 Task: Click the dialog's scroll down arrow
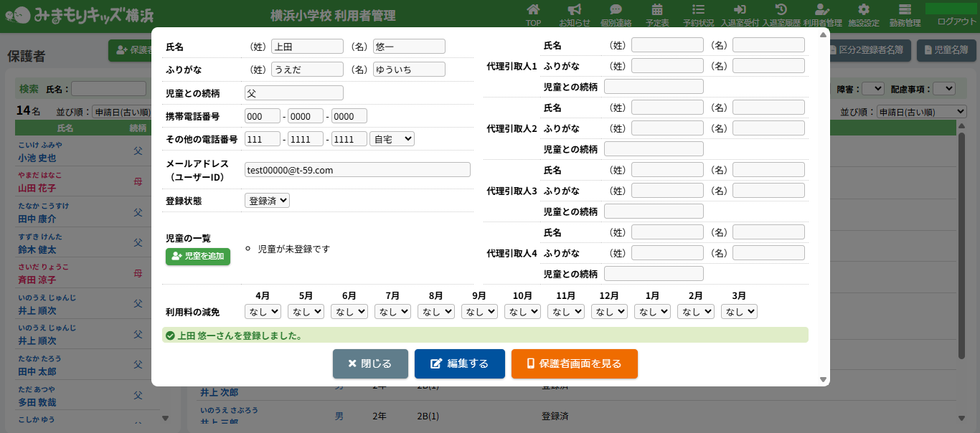pyautogui.click(x=823, y=379)
